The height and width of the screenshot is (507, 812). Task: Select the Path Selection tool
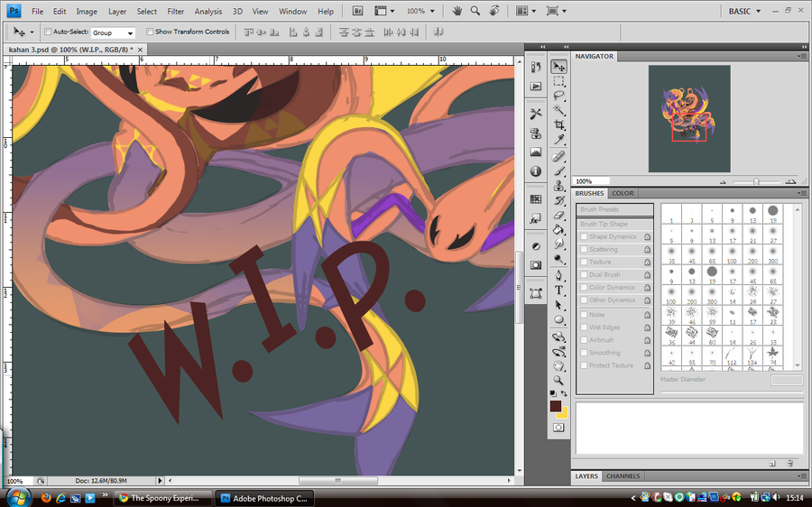pyautogui.click(x=558, y=305)
